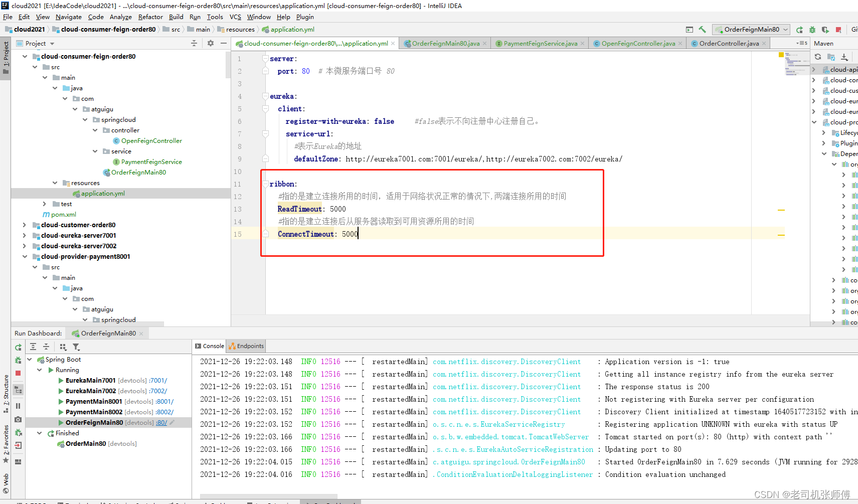The width and height of the screenshot is (858, 504).
Task: Open the Endpoints tab
Action: 246,346
